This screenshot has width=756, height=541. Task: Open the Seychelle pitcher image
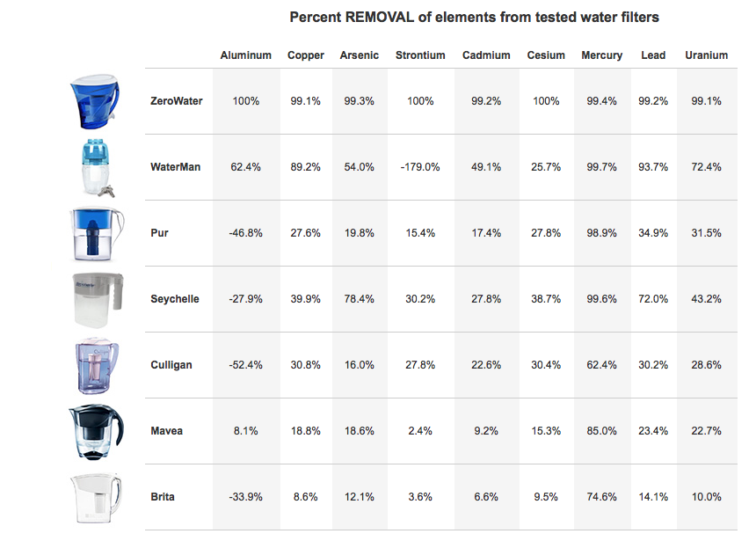click(98, 300)
